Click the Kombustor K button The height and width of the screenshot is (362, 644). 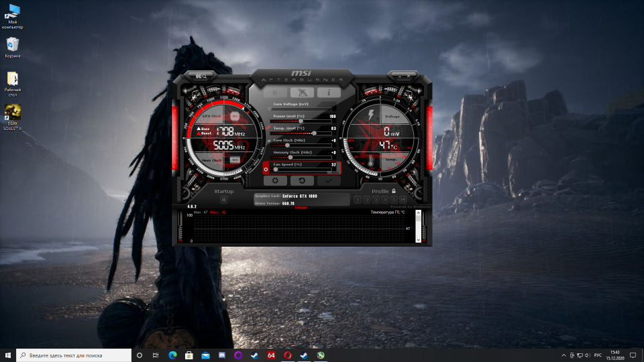275,93
